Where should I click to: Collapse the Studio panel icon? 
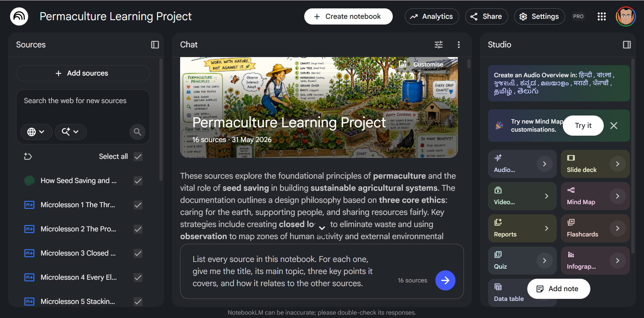[x=627, y=45]
